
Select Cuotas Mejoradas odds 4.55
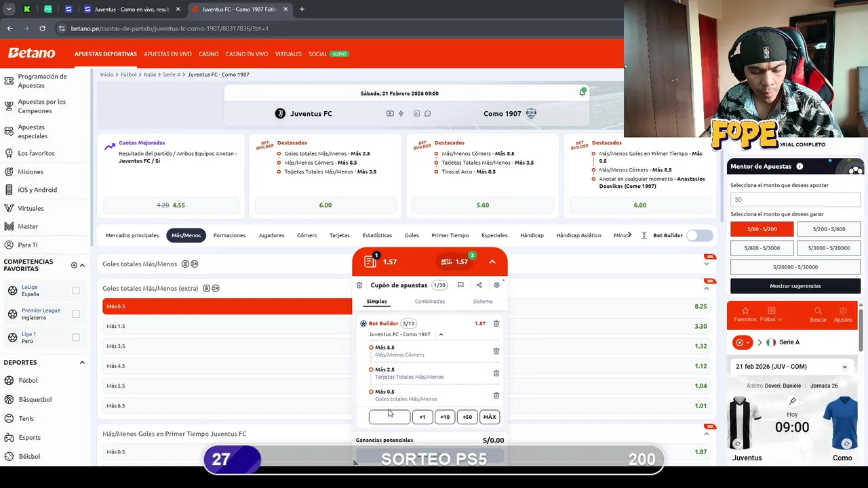(170, 205)
